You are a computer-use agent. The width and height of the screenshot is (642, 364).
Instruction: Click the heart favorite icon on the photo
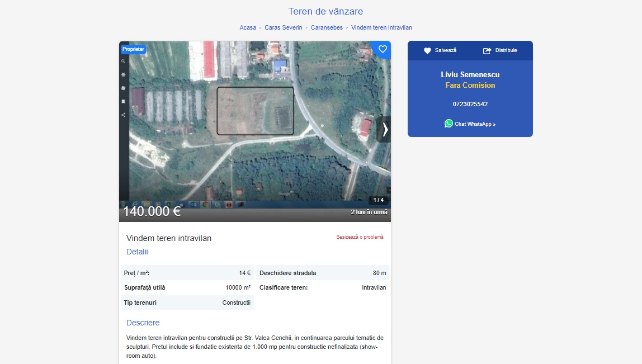pyautogui.click(x=383, y=49)
